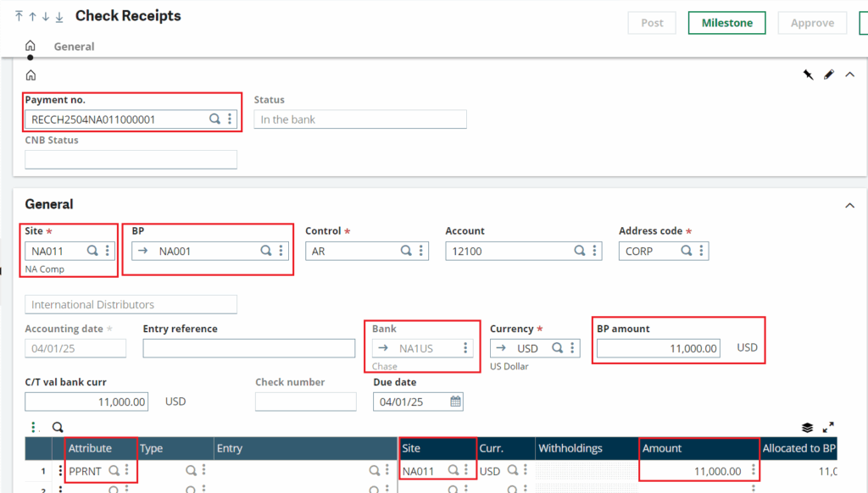The image size is (868, 493).
Task: Click the Withholdings column header
Action: (x=587, y=448)
